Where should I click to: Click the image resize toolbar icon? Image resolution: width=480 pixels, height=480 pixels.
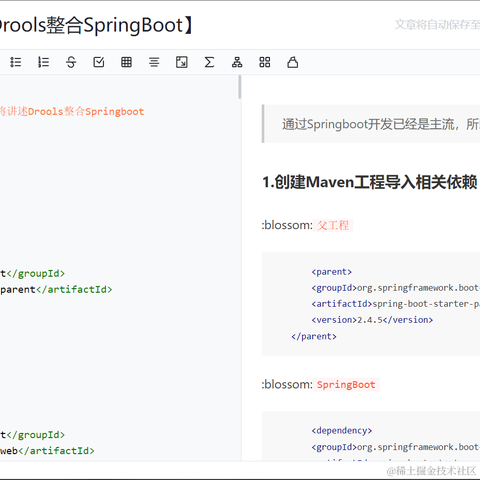(x=182, y=62)
